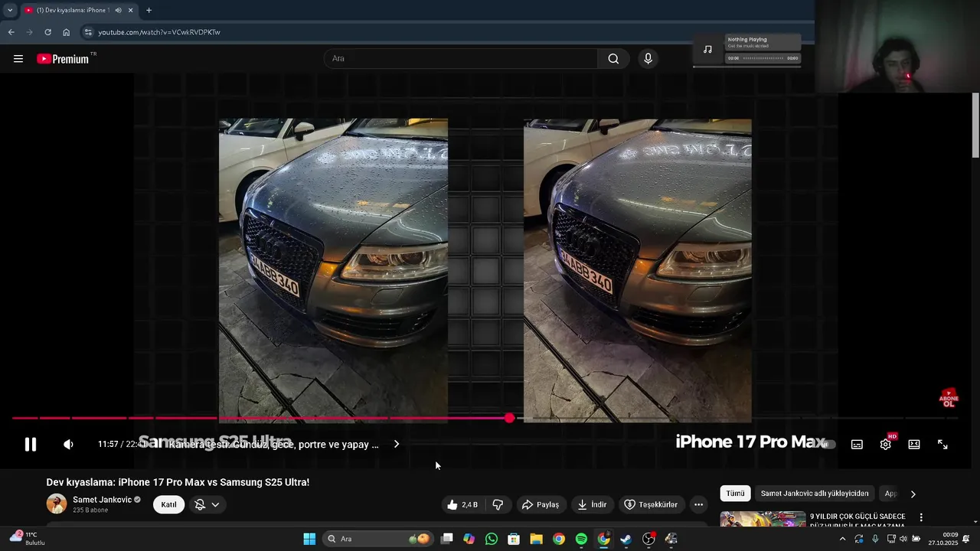Open the weather widget 11°C Bulutlu
The image size is (980, 551).
(28, 538)
